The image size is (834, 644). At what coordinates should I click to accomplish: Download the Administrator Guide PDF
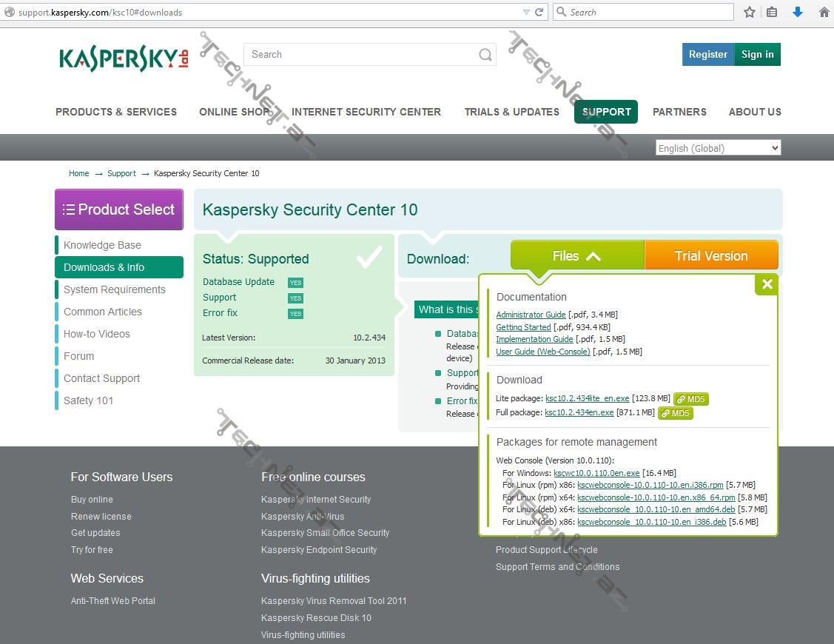pos(531,315)
